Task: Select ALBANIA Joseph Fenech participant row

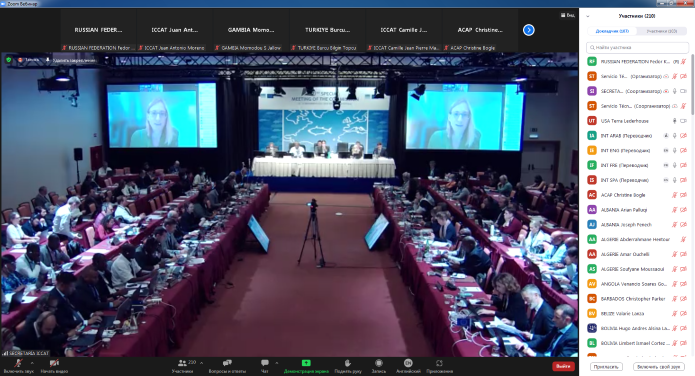Action: (x=637, y=224)
